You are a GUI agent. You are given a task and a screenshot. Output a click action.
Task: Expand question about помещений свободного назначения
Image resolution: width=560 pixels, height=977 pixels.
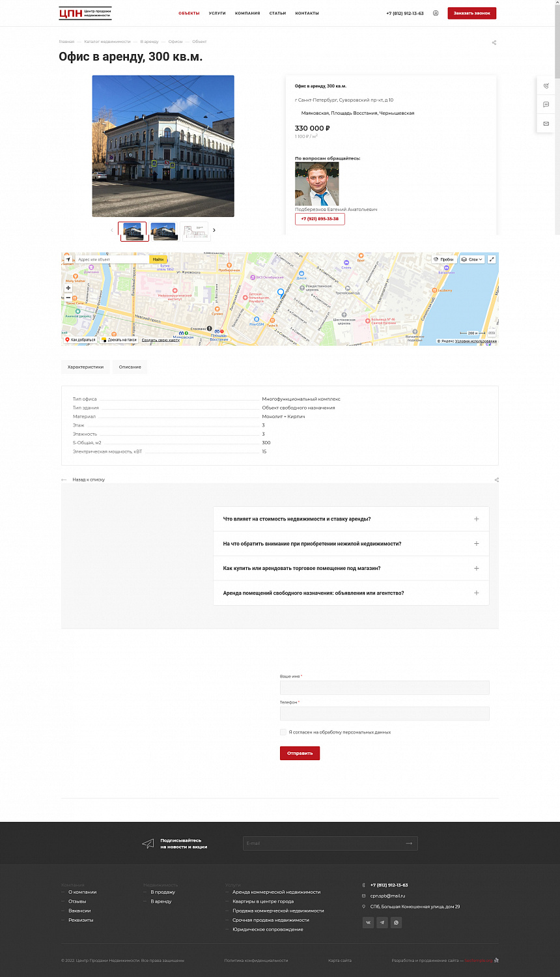coord(351,593)
